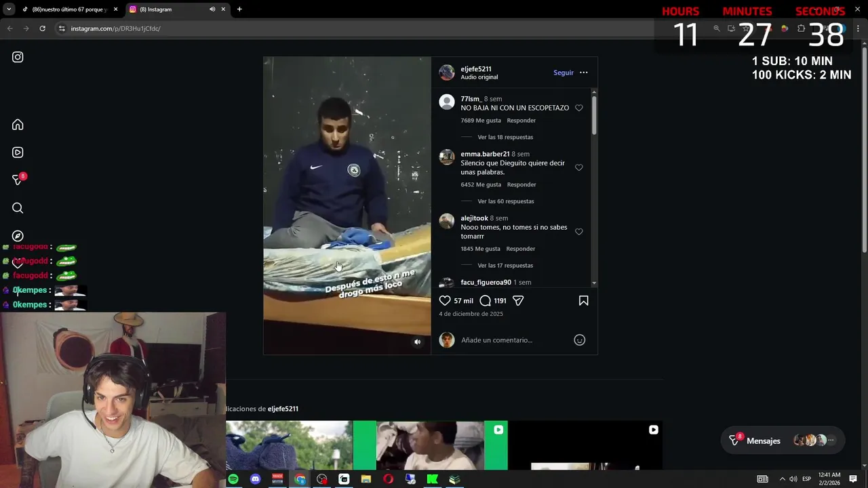Click the 57 mil likes count

coord(464,301)
